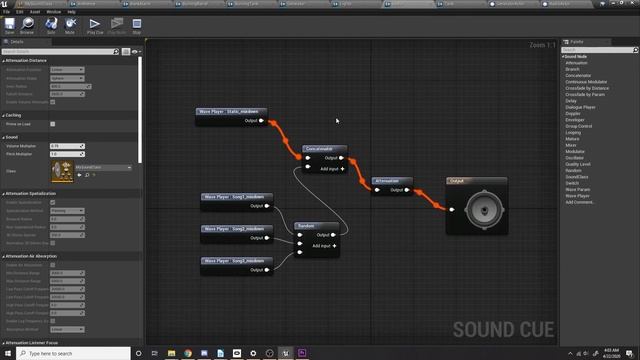Toggle the Enable Spatialization checkbox

pos(53,202)
